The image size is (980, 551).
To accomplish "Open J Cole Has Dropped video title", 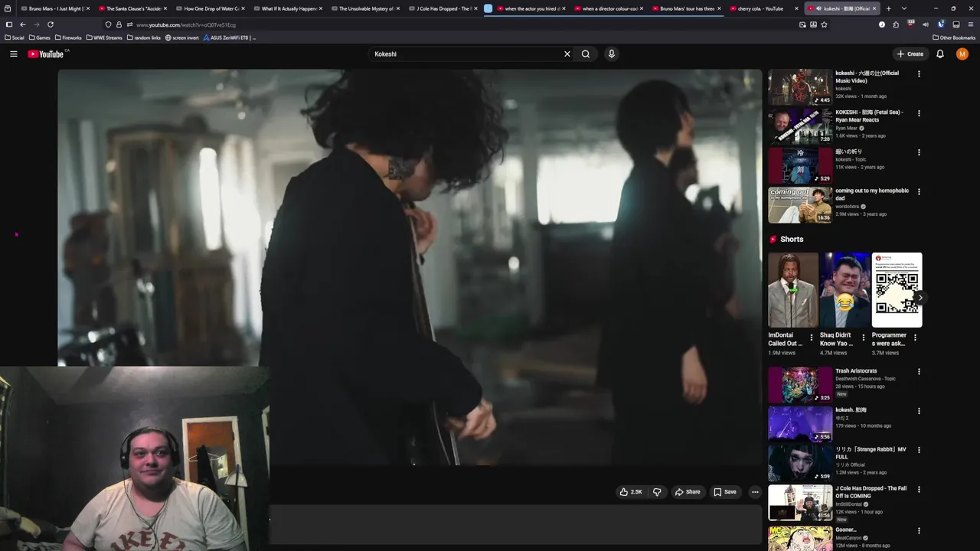I will click(871, 492).
